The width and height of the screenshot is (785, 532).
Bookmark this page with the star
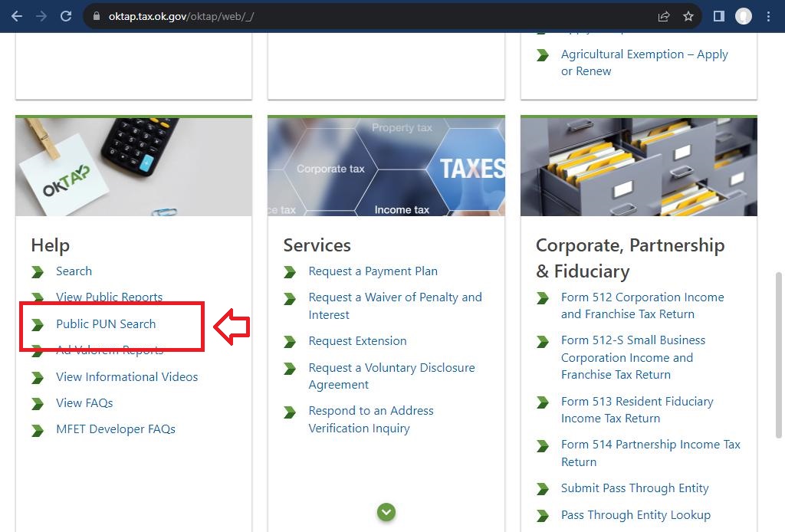coord(688,17)
